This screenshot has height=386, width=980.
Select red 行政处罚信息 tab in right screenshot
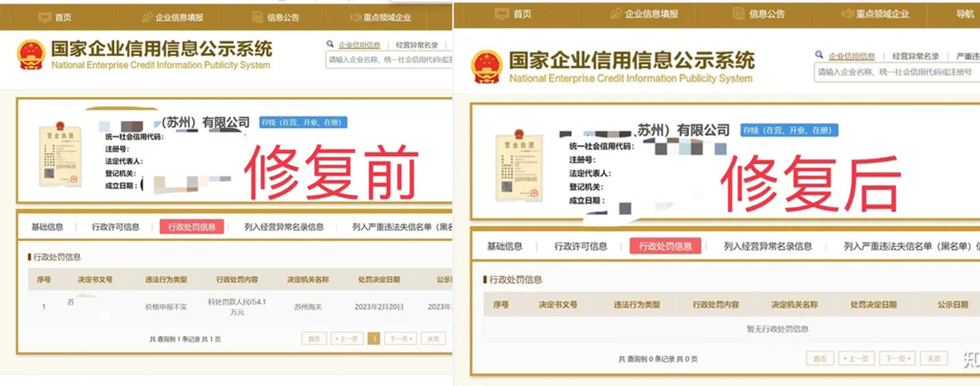[665, 246]
